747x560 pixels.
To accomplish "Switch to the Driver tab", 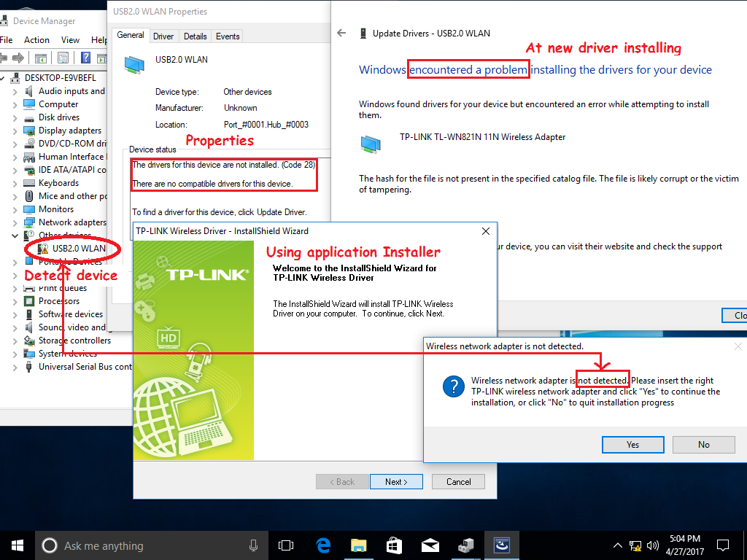I will [x=163, y=36].
